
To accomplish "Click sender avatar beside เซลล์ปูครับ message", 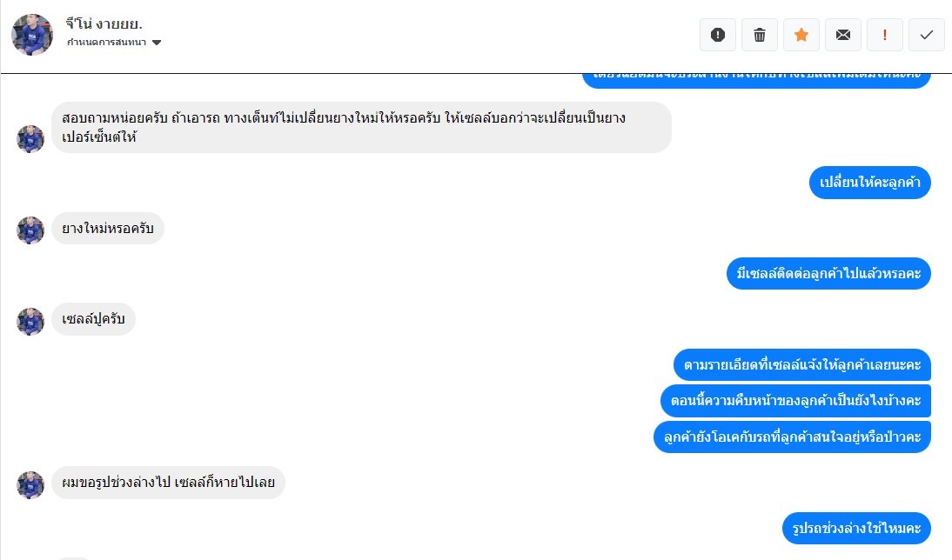I will [x=30, y=322].
